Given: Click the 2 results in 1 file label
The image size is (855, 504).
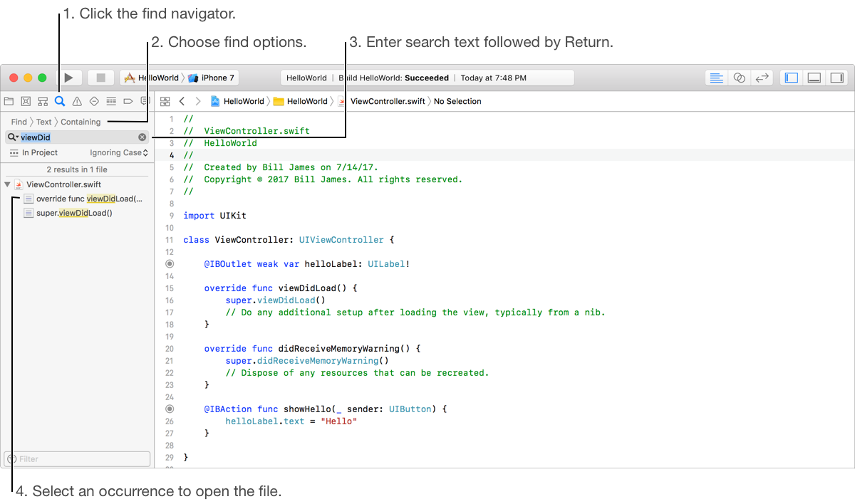Looking at the screenshot, I should [77, 169].
